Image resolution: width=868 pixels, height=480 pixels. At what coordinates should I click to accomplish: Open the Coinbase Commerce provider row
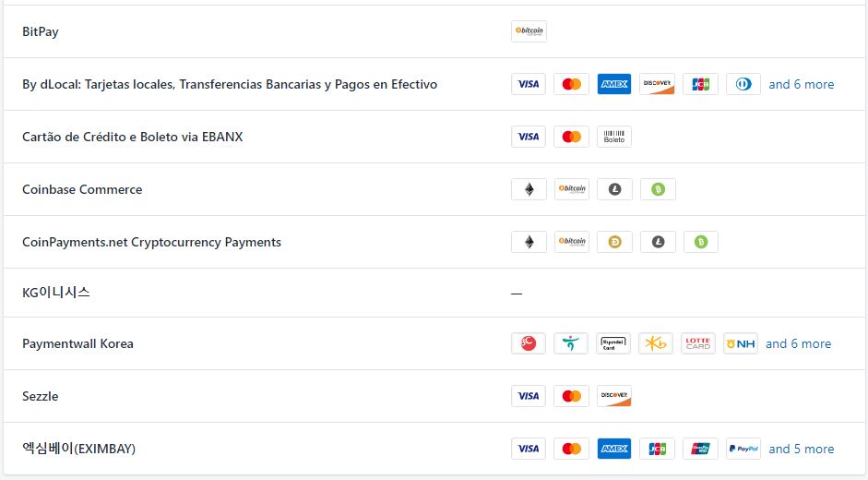pos(434,189)
